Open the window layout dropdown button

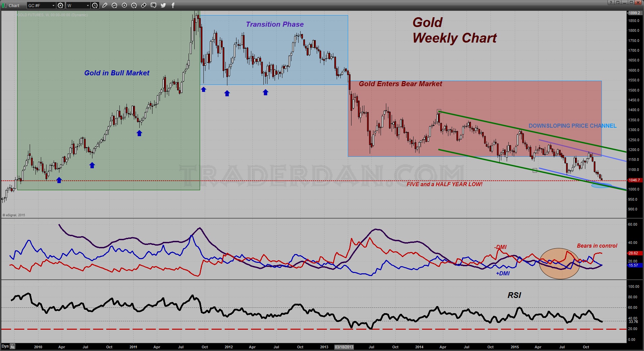(618, 2)
